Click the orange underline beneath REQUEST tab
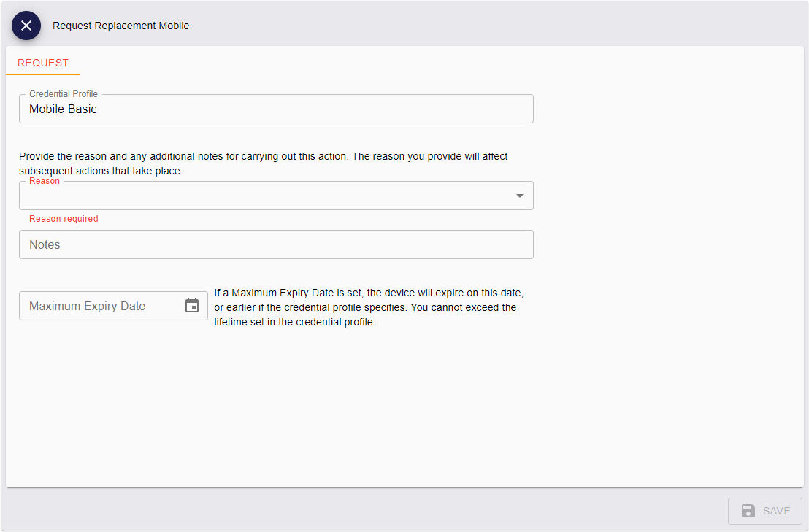The height and width of the screenshot is (532, 809). pos(43,74)
